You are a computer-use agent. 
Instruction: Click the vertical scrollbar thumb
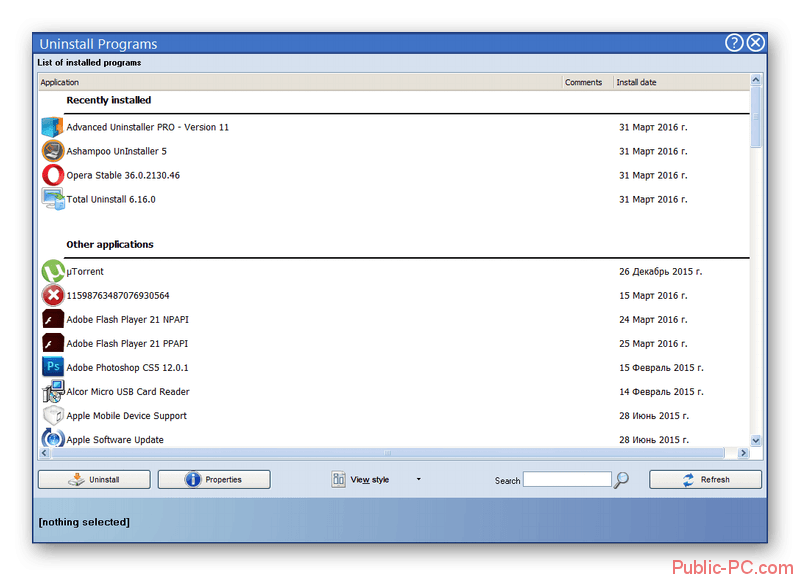pyautogui.click(x=756, y=117)
